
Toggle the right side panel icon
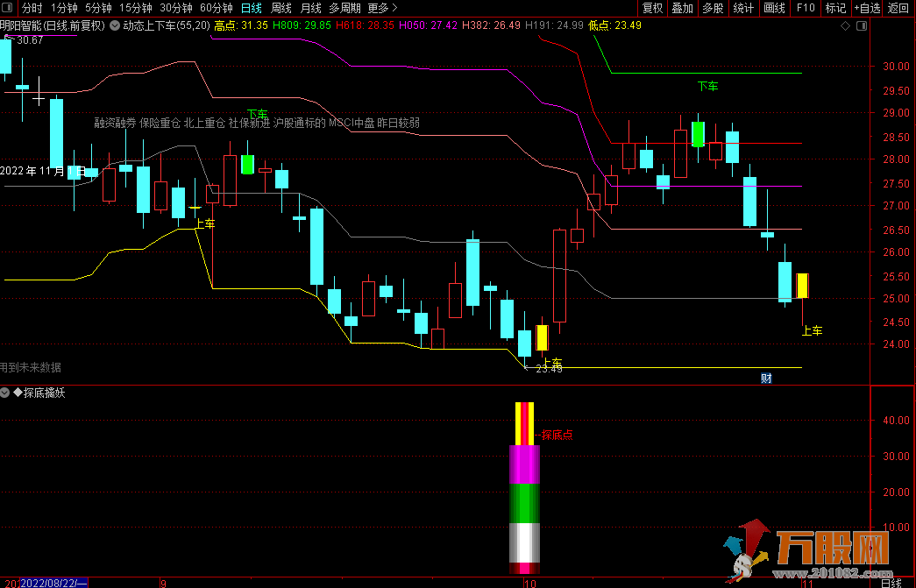[862, 25]
